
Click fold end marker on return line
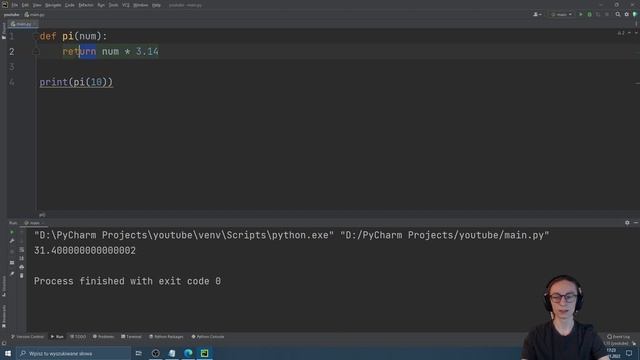(x=36, y=52)
